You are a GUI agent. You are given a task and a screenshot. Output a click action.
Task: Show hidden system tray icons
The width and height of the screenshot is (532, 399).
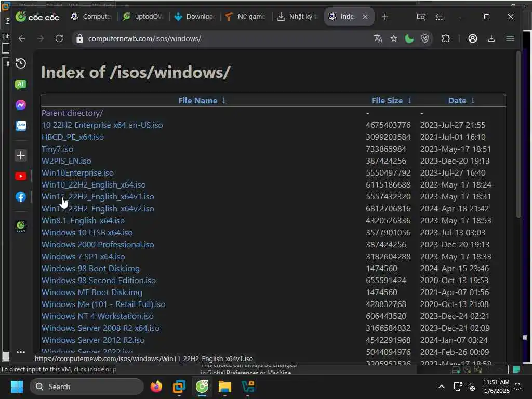pyautogui.click(x=442, y=387)
